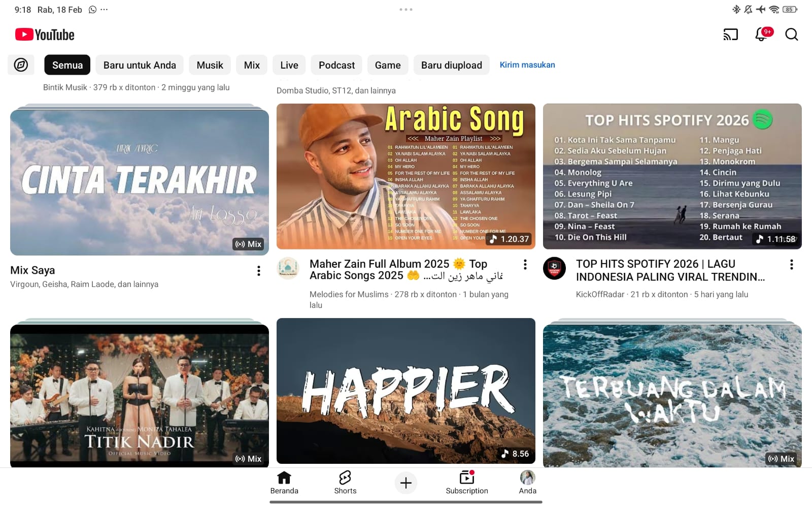Open the notifications bell
Viewport: 812px width, 508px height.
coord(762,35)
